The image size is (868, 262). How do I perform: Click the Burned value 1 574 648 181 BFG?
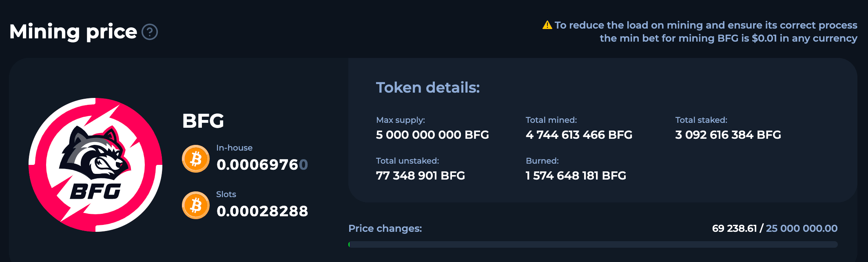click(x=576, y=176)
